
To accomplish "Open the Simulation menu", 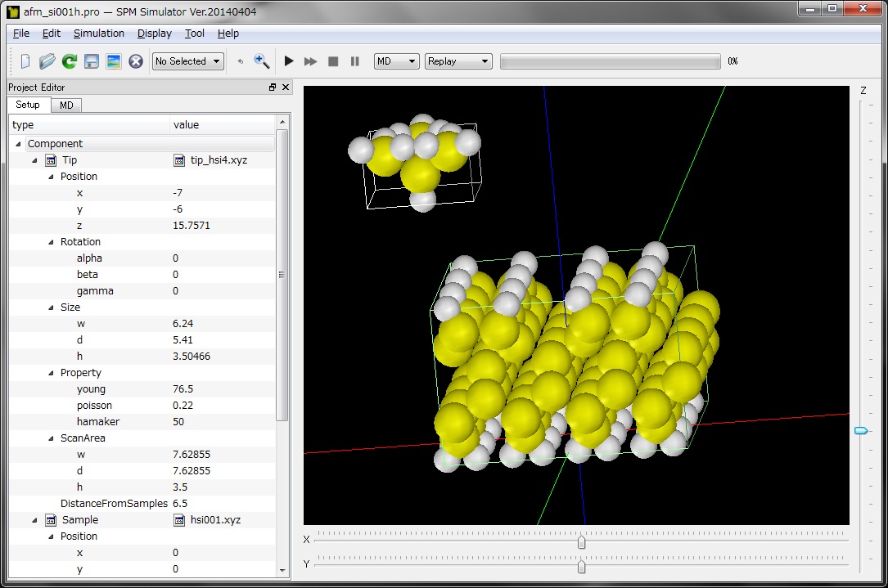I will [x=98, y=34].
